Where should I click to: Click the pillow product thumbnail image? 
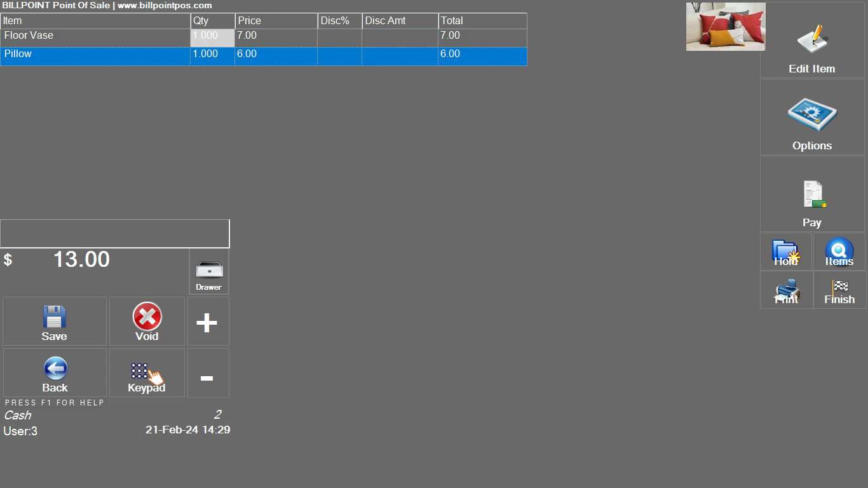pos(725,27)
